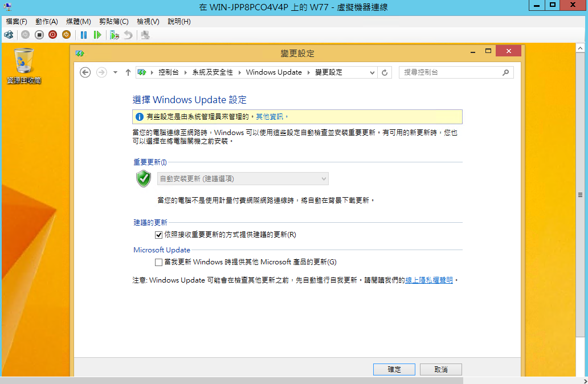Click the 資源回收筒 desktop icon
This screenshot has width=588, height=384.
[24, 66]
